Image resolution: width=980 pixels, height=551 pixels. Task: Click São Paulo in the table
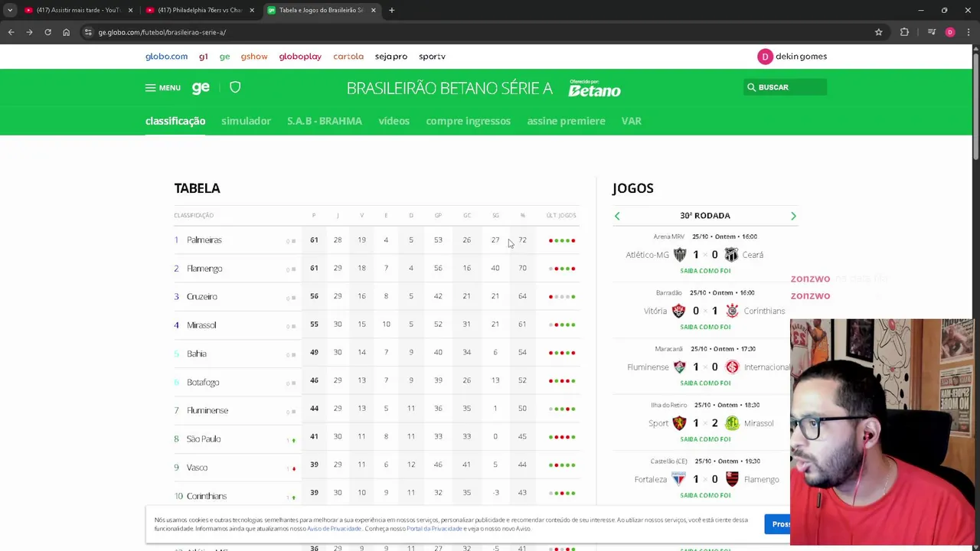click(x=204, y=439)
